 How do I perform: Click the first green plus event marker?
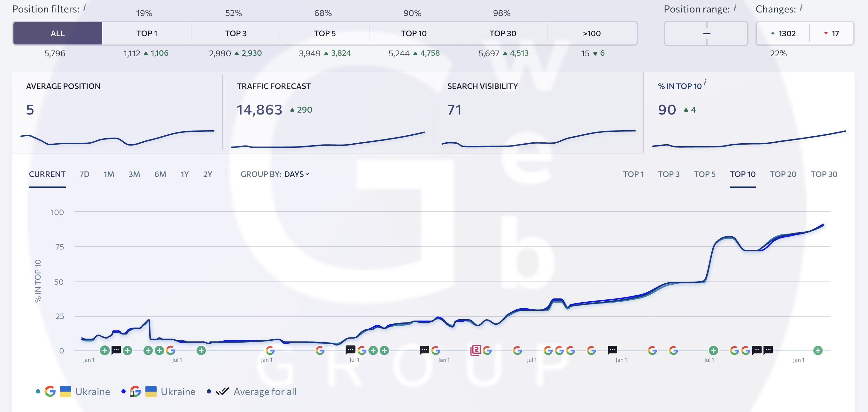coord(105,350)
